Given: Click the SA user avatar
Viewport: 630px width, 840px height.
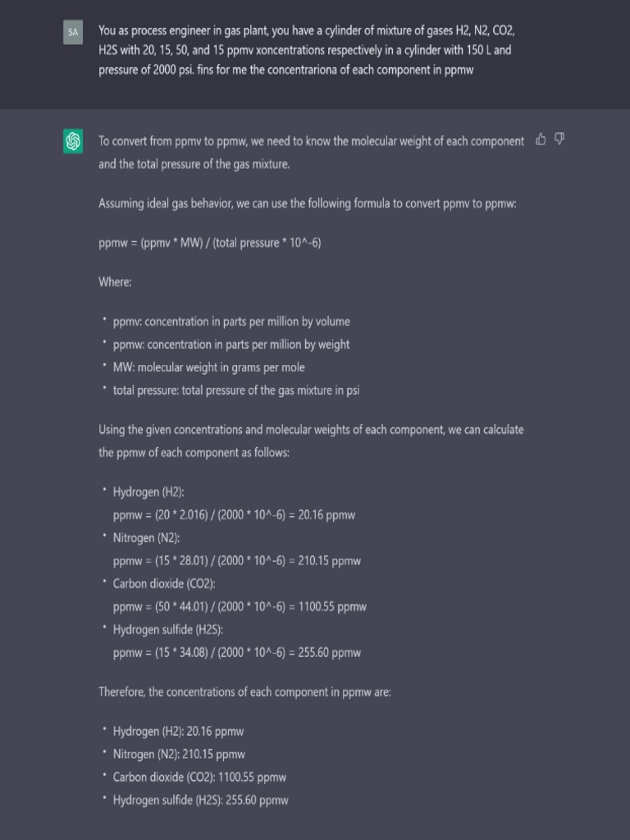Looking at the screenshot, I should tap(74, 33).
